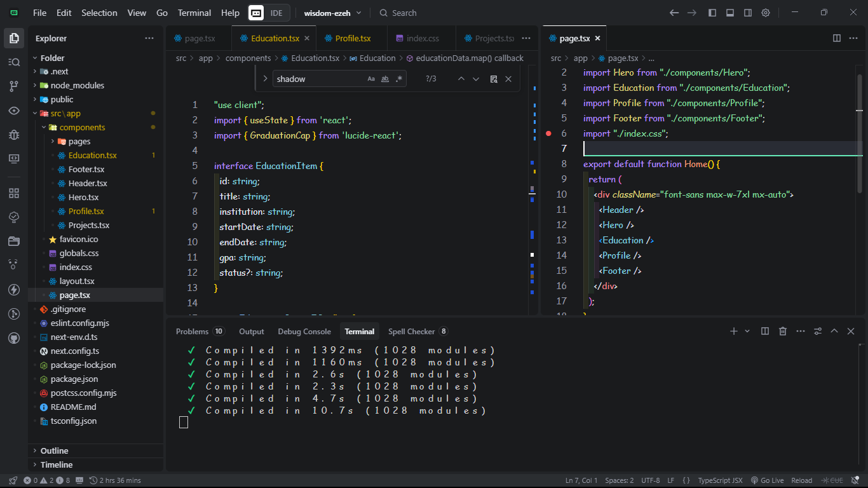Split the editor with the top-right icon
Screen dimensions: 868x488
tap(836, 38)
